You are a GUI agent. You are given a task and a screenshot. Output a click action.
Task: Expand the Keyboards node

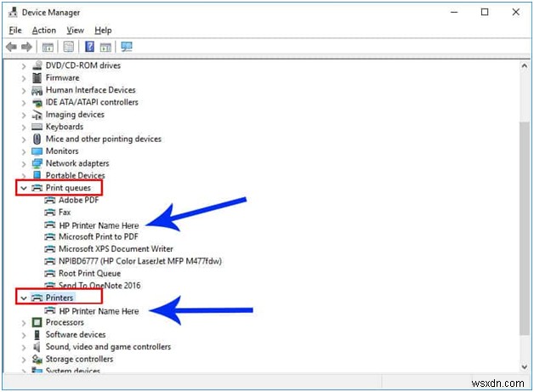[x=24, y=128]
